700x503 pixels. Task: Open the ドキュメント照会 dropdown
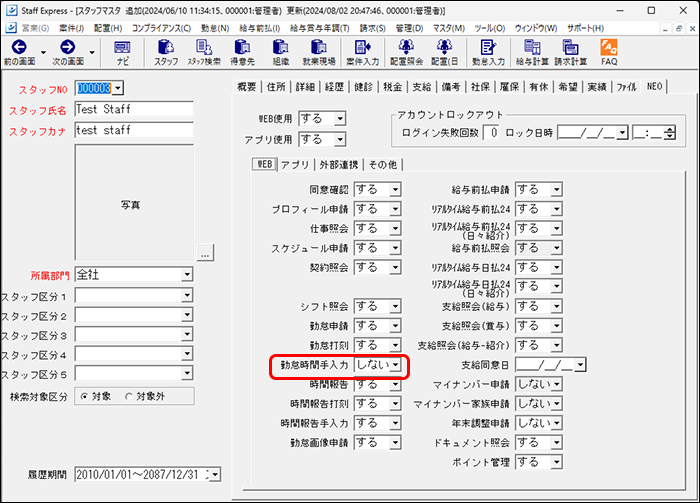(556, 443)
